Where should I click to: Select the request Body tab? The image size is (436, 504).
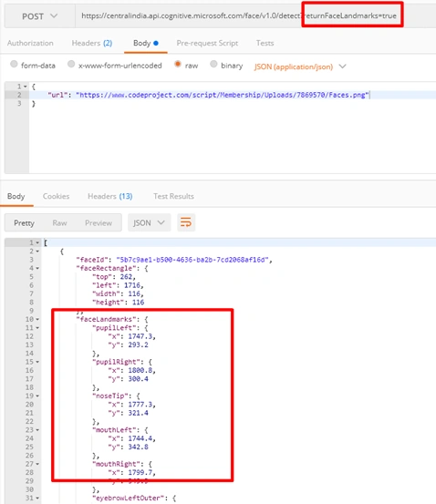tap(145, 43)
